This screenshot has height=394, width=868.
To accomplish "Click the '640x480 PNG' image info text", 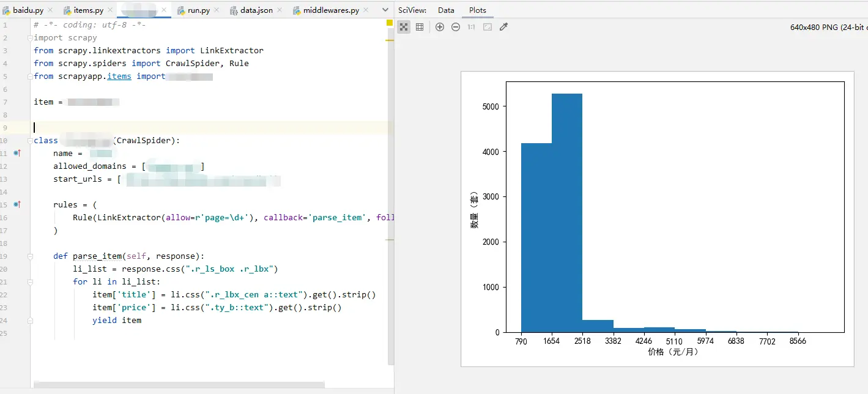I will point(828,27).
